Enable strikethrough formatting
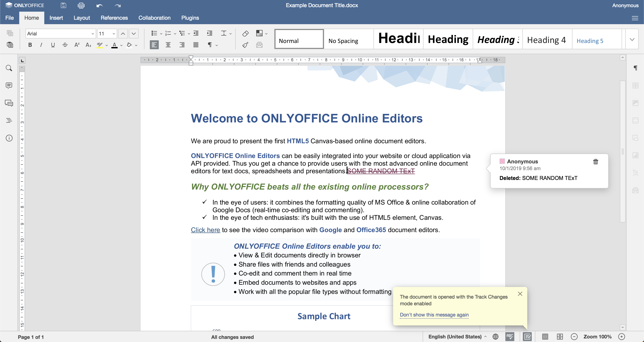The image size is (644, 342). 64,45
